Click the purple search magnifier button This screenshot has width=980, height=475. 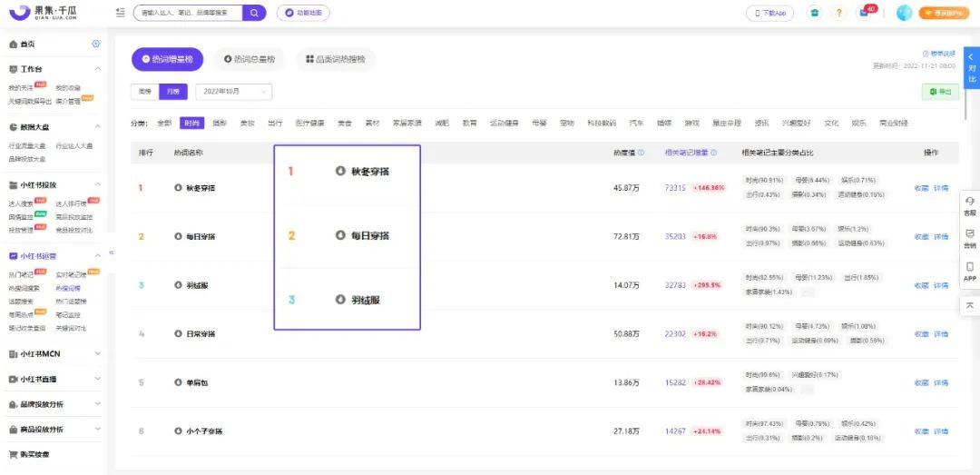(255, 13)
